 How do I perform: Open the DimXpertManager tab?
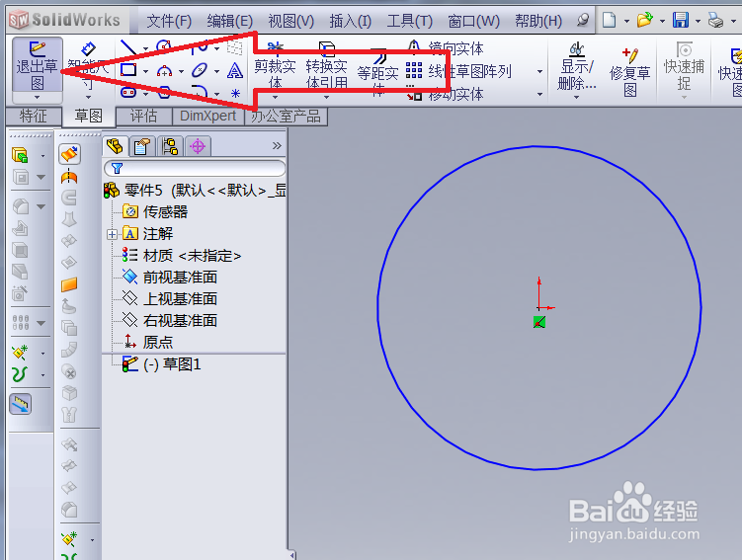click(198, 146)
